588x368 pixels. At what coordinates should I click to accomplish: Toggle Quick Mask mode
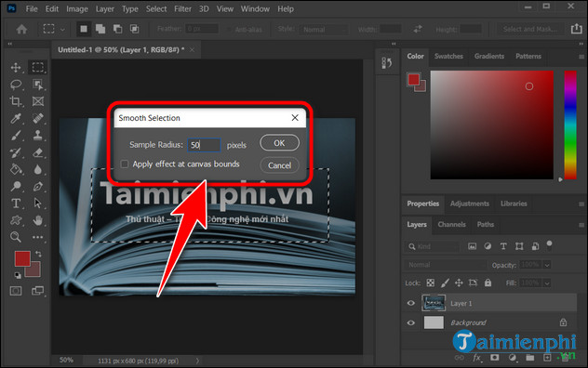(16, 291)
